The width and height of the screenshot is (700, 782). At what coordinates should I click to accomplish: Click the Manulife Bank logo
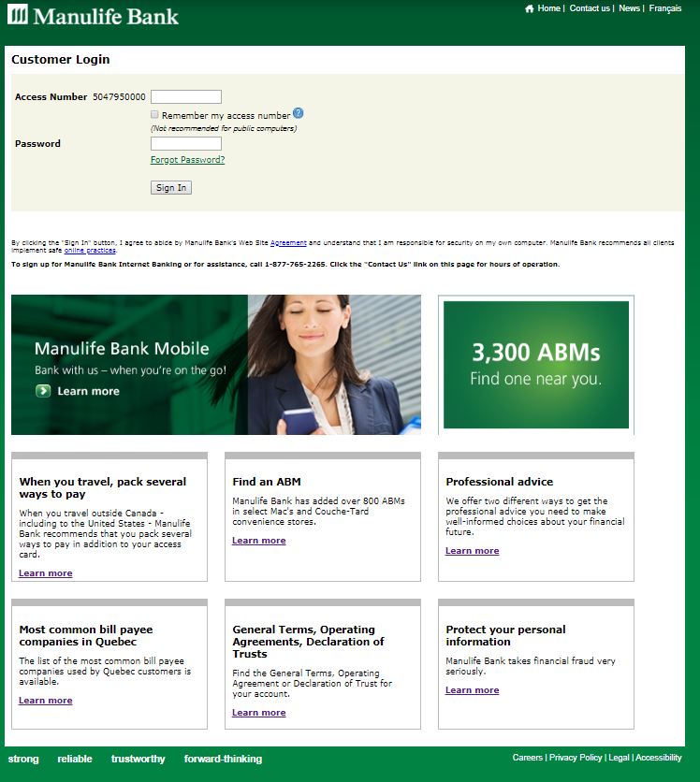[94, 16]
